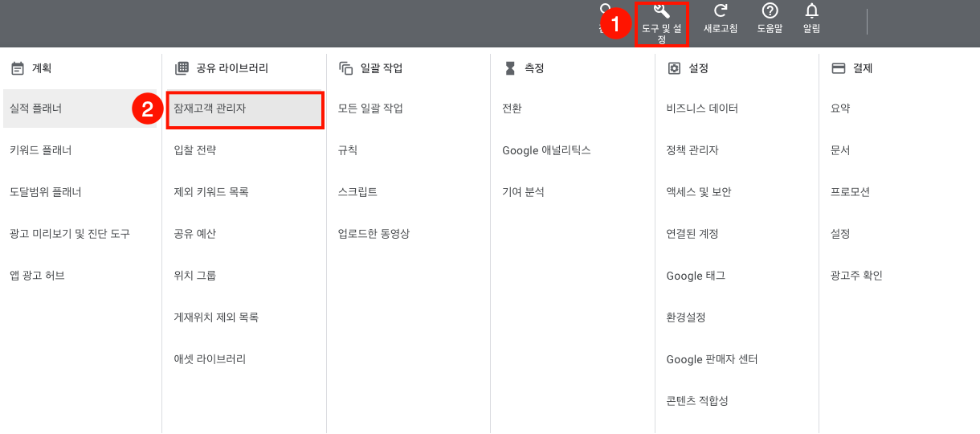The height and width of the screenshot is (434, 980).
Task: Select 잠재고객 관리자
Action: point(245,109)
